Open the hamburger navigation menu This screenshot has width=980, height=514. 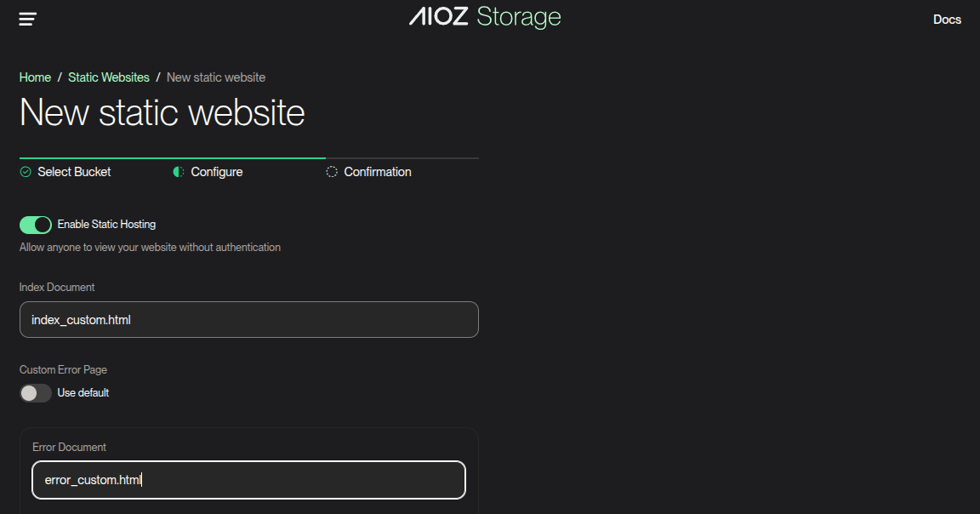[28, 19]
